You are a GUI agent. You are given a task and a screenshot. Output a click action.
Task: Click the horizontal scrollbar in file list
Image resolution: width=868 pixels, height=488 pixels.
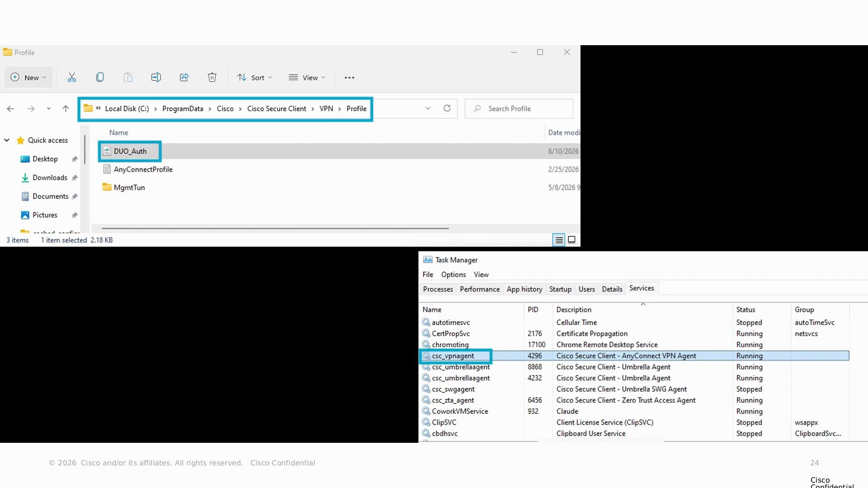point(275,228)
